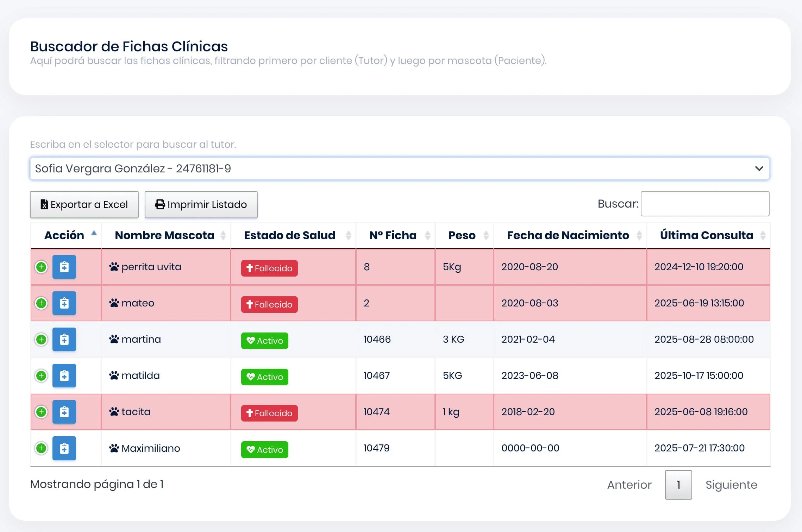Viewport: 802px width, 532px height.
Task: Select page 1 in pagination
Action: 678,485
